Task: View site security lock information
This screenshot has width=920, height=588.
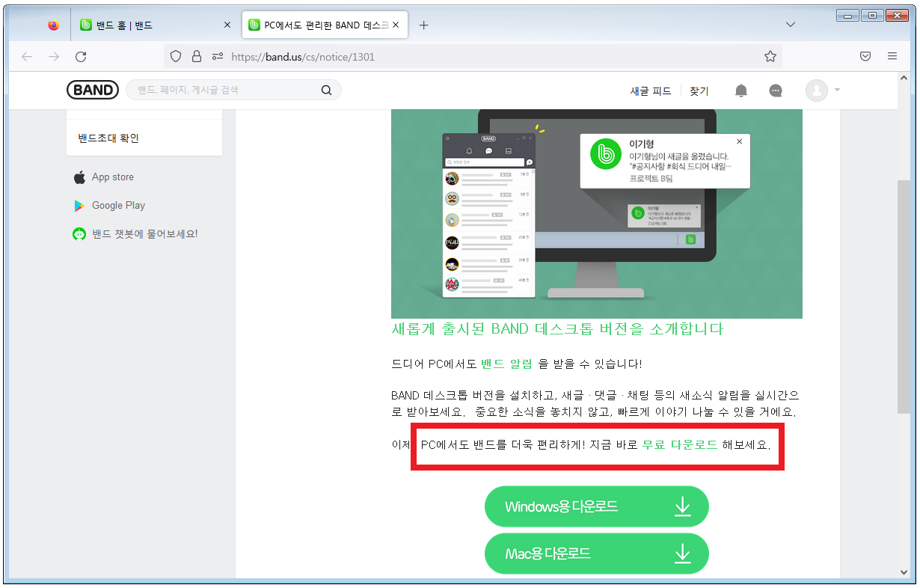Action: [197, 56]
